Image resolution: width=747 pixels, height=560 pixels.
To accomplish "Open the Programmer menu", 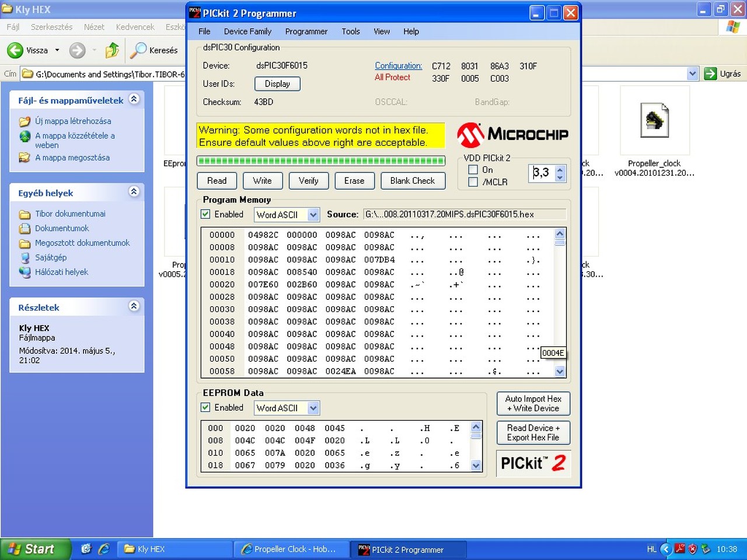I will 306,32.
